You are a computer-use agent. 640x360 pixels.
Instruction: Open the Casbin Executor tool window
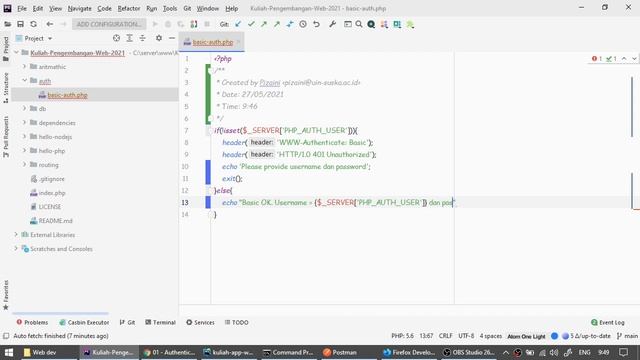84,322
